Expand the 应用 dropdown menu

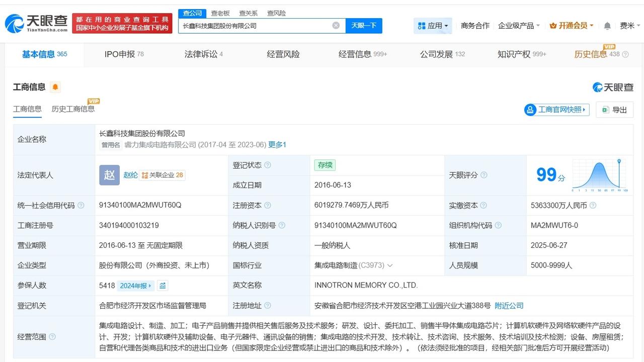pos(433,26)
